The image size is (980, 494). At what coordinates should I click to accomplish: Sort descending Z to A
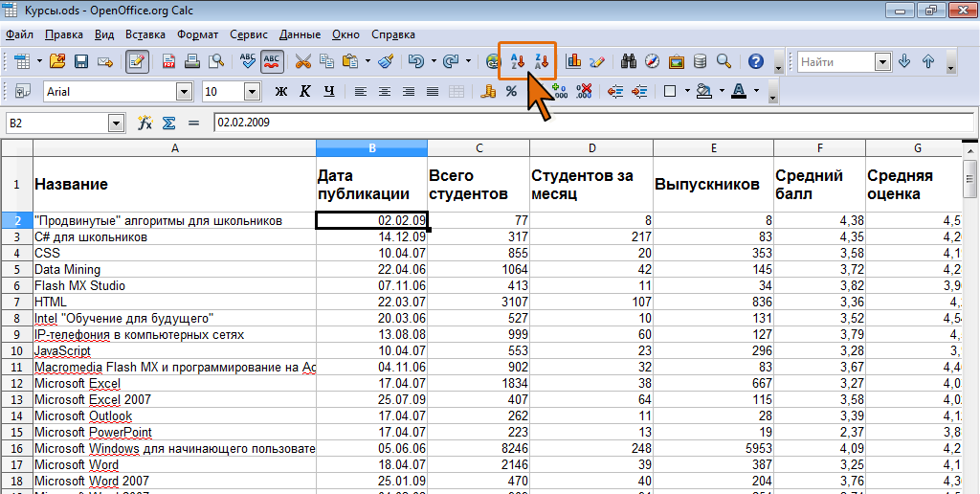[x=542, y=61]
